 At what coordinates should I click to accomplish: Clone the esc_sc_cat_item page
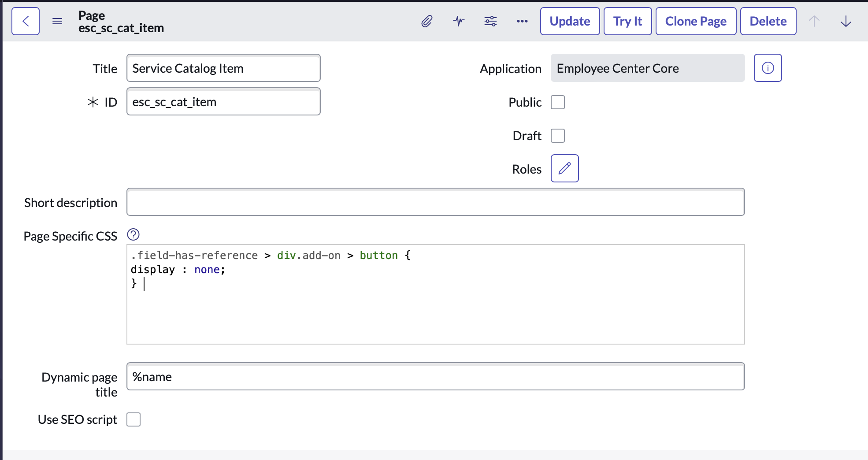[695, 21]
